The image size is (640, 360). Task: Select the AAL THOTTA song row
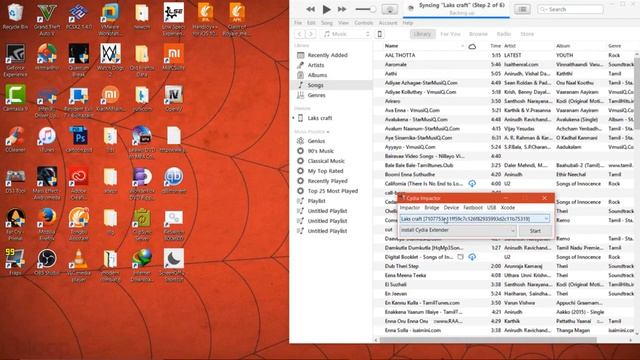[504, 55]
